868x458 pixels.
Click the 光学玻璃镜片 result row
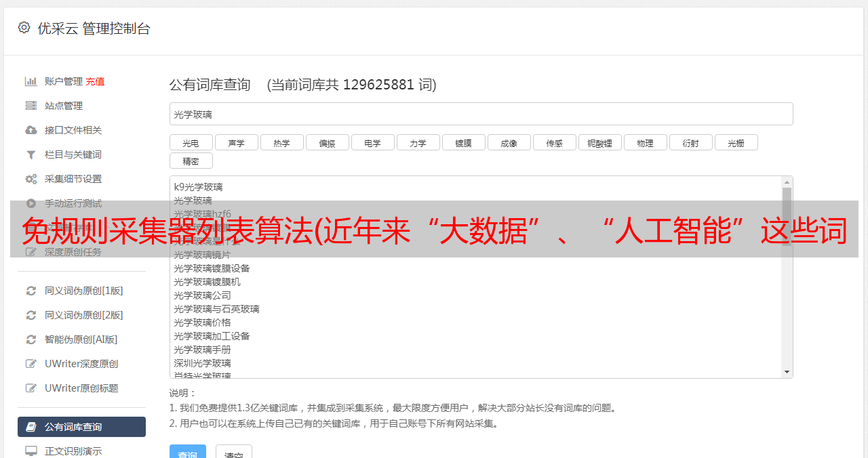[x=202, y=255]
